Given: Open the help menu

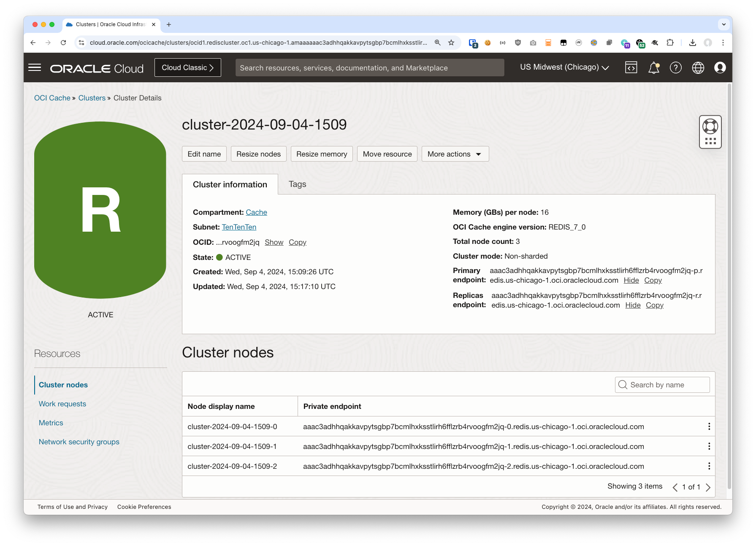Looking at the screenshot, I should point(675,68).
